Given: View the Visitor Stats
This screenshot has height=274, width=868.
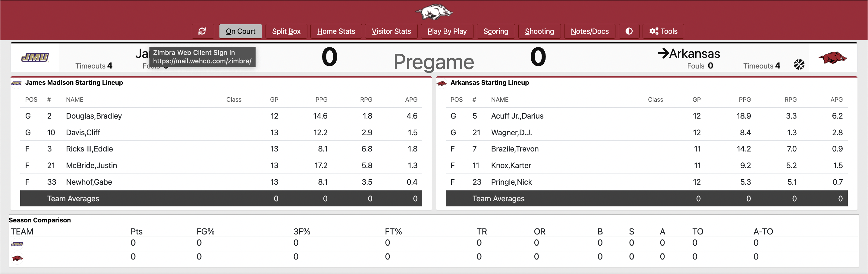Looking at the screenshot, I should [391, 31].
